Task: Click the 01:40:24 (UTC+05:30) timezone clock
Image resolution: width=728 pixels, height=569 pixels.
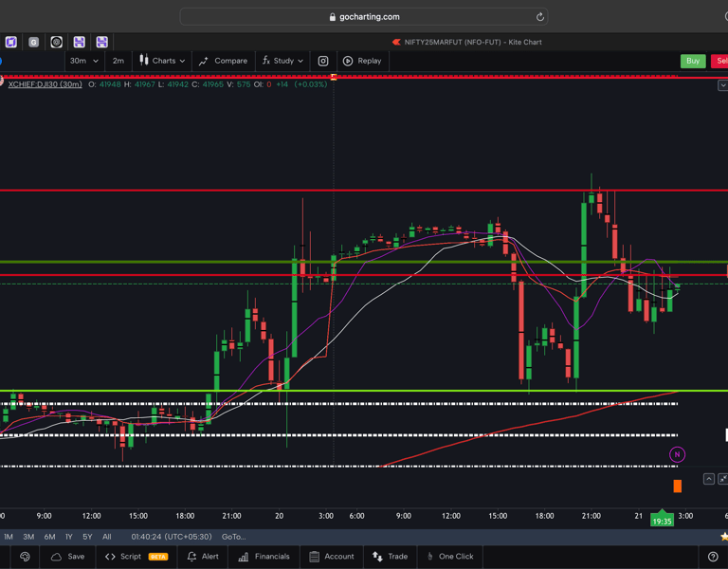Action: (172, 537)
